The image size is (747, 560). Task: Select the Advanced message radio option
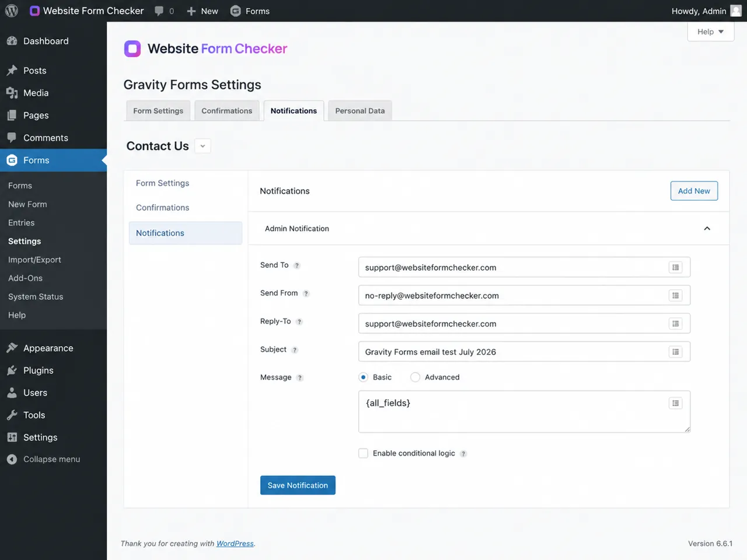415,377
